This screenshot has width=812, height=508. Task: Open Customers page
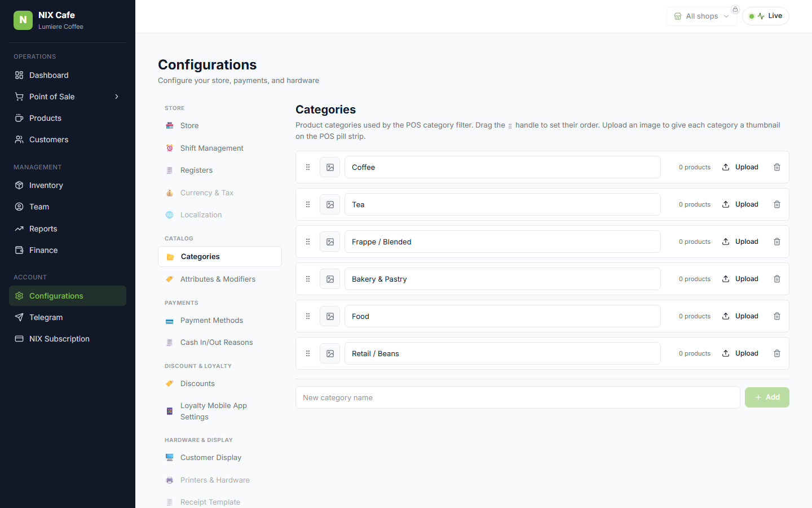68,139
